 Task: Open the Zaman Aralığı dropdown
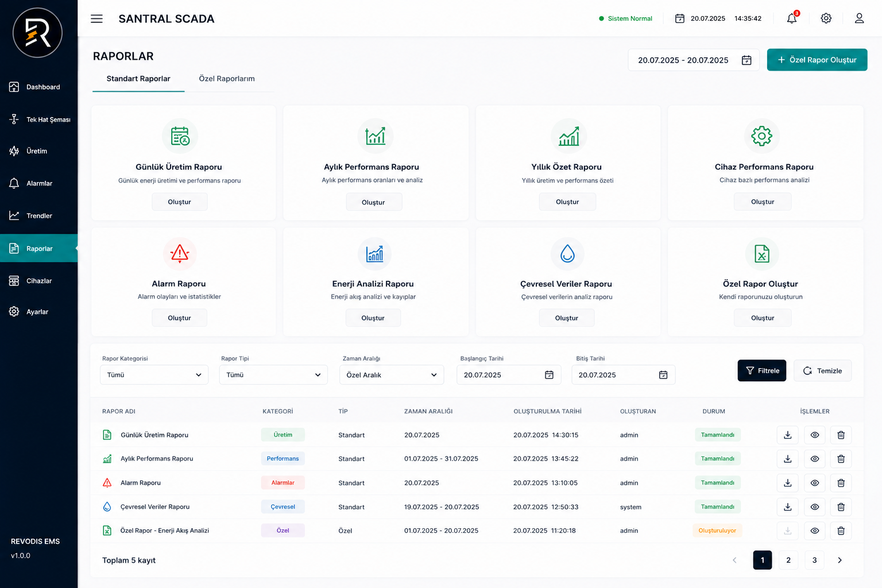click(x=392, y=375)
